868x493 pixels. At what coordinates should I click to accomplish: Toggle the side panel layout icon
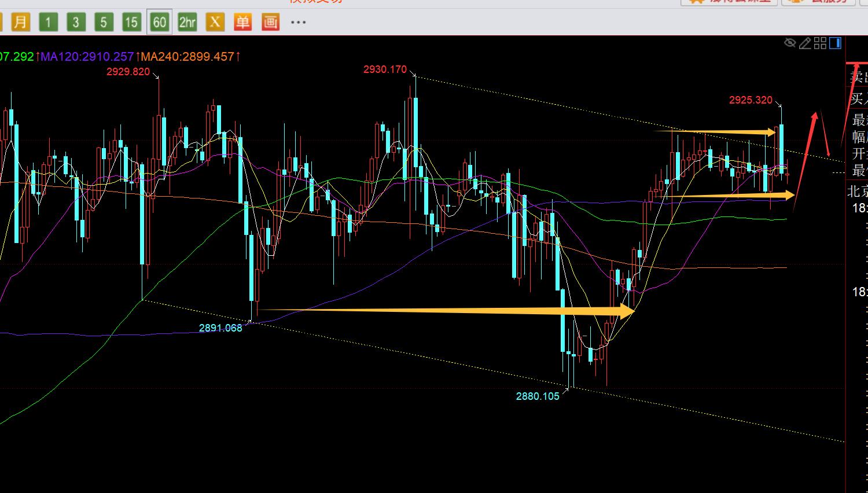tap(835, 43)
